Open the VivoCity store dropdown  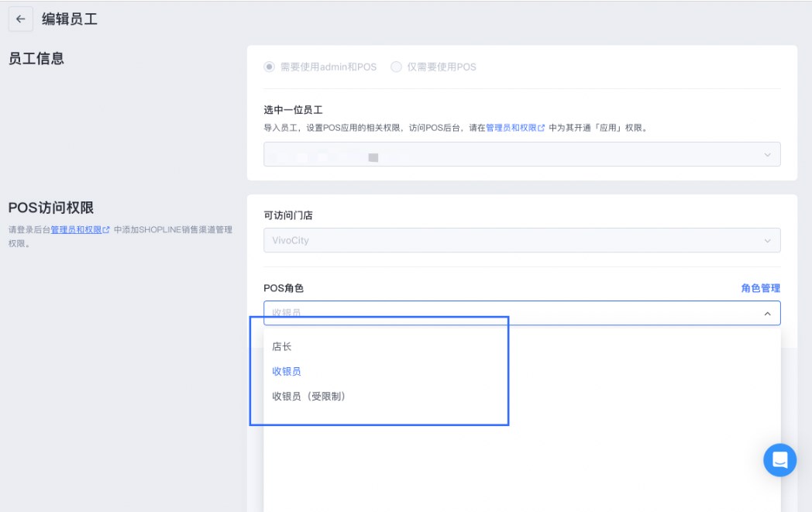click(522, 240)
